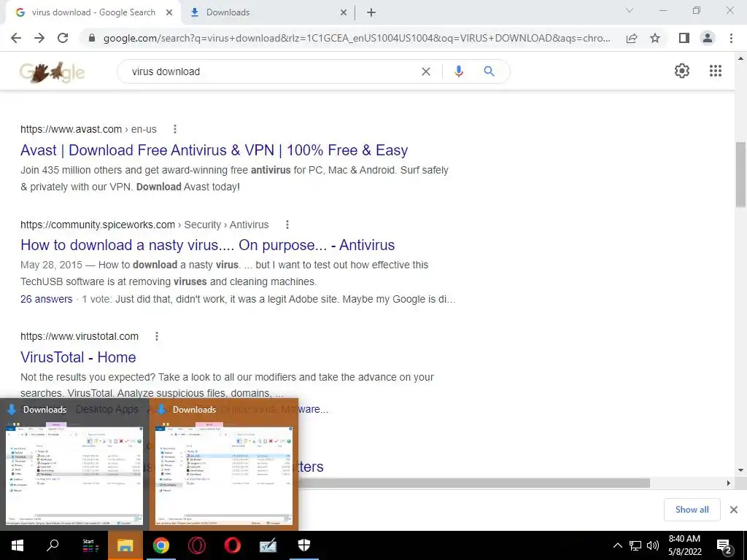Submit search with the magnifier icon

coord(489,71)
